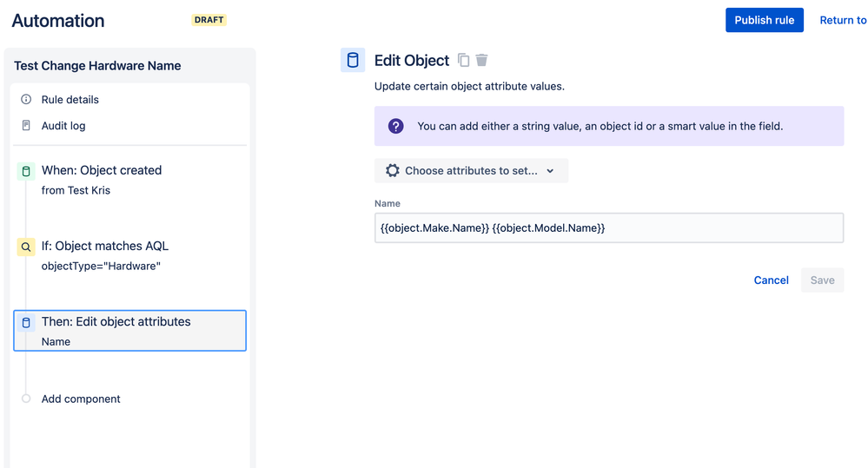Screen dimensions: 868x468
Task: Click the Return to link
Action: tap(843, 20)
